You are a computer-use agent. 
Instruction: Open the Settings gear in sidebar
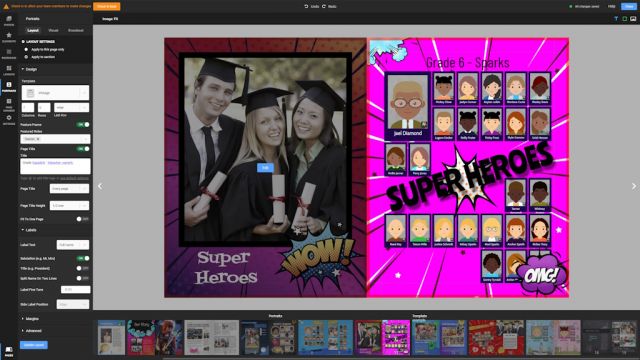tap(9, 120)
